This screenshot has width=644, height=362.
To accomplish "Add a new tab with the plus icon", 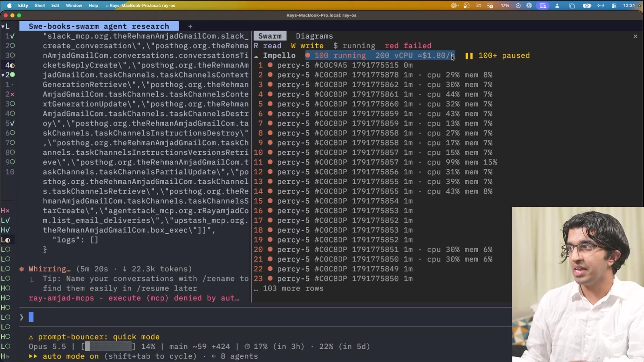I will (190, 26).
